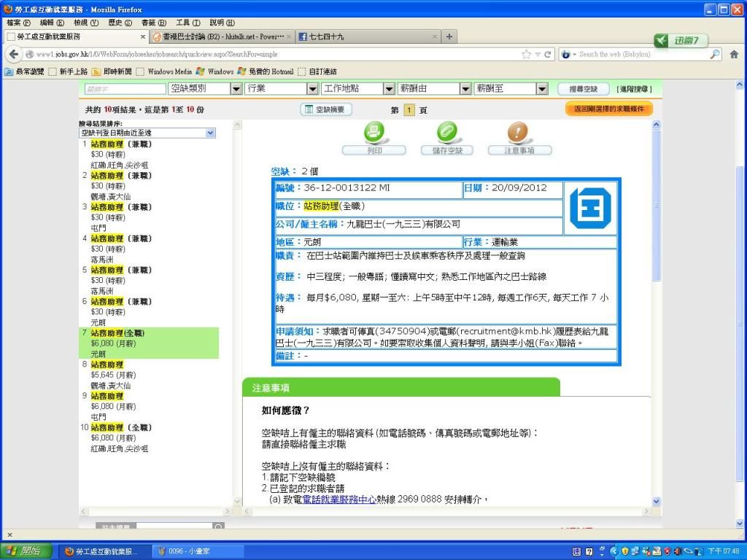Click the 進階搜尋 advanced search link
Viewport: 747px width, 560px height.
pyautogui.click(x=634, y=89)
